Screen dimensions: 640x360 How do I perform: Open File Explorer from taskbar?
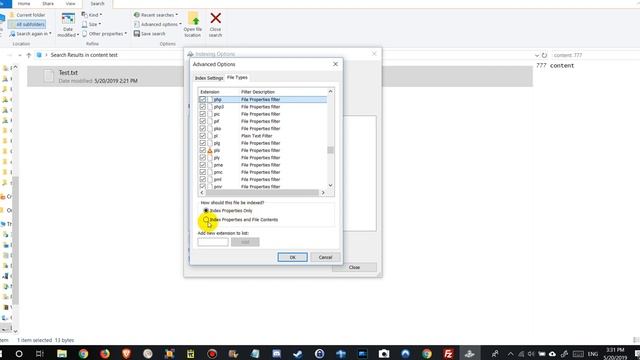[62, 353]
